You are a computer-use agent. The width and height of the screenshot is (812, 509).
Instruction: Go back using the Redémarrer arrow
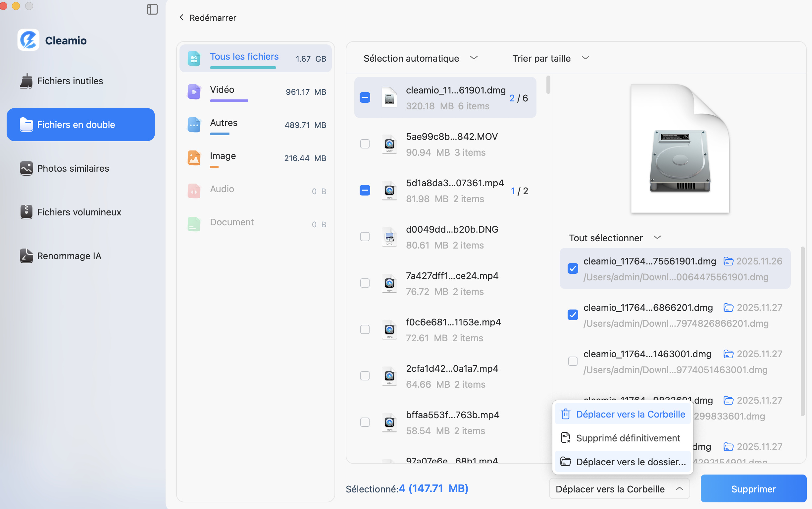[x=182, y=18]
